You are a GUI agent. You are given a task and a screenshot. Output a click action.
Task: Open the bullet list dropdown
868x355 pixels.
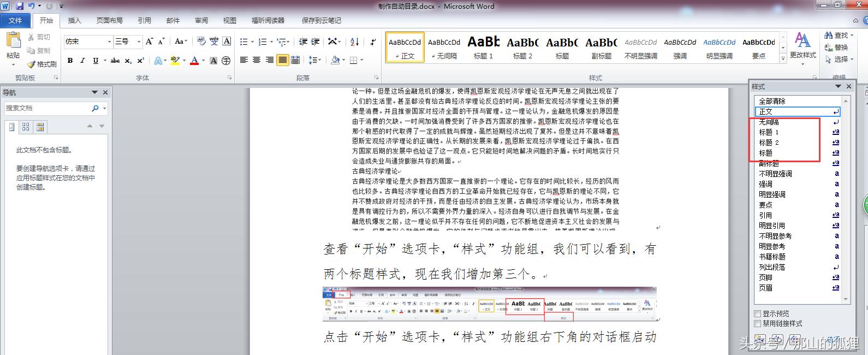coord(251,42)
